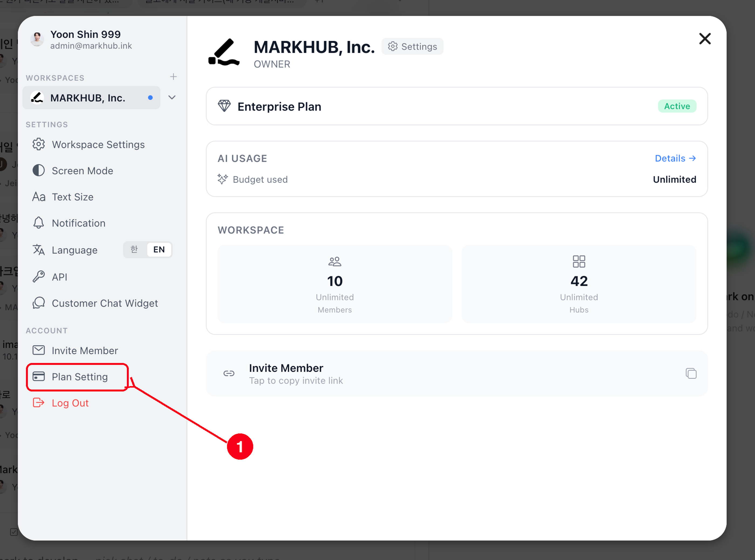Click the 10 Unlimited Members card
The width and height of the screenshot is (755, 560).
tap(335, 284)
